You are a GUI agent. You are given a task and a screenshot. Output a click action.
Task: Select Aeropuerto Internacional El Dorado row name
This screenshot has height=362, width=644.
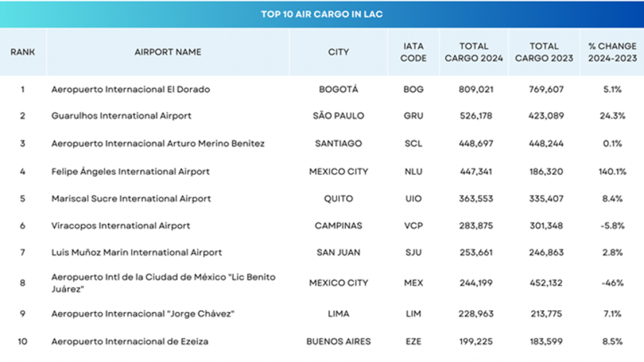[130, 90]
